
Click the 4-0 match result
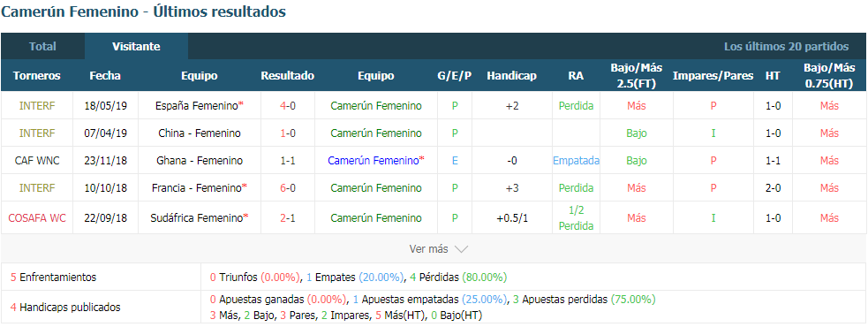288,105
